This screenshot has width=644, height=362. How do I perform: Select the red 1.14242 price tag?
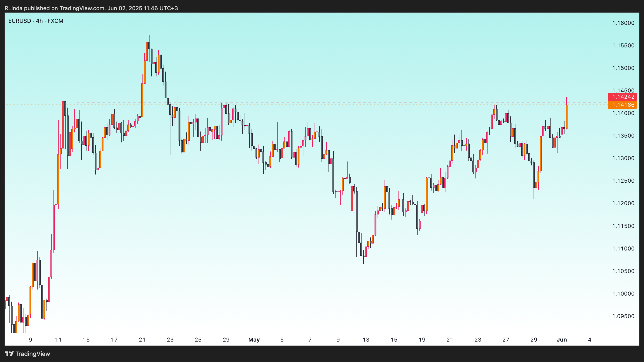click(622, 97)
